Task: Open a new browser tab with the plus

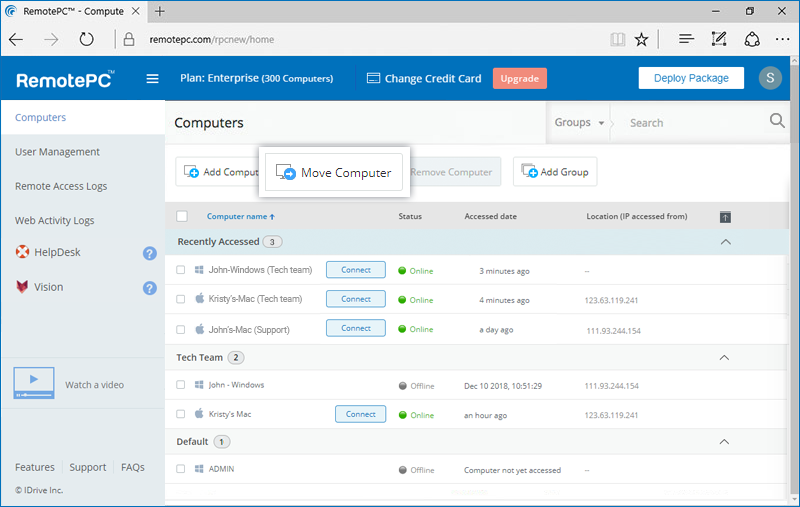Action: [x=160, y=11]
